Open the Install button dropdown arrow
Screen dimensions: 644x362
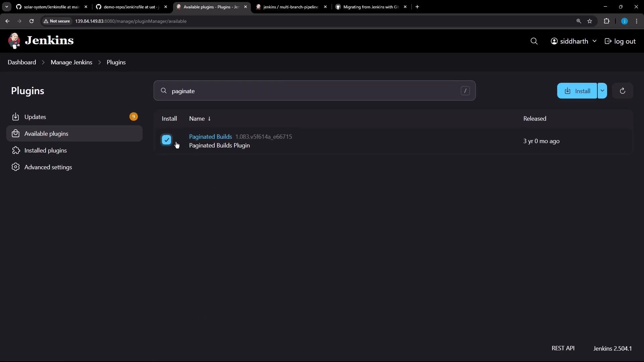602,91
